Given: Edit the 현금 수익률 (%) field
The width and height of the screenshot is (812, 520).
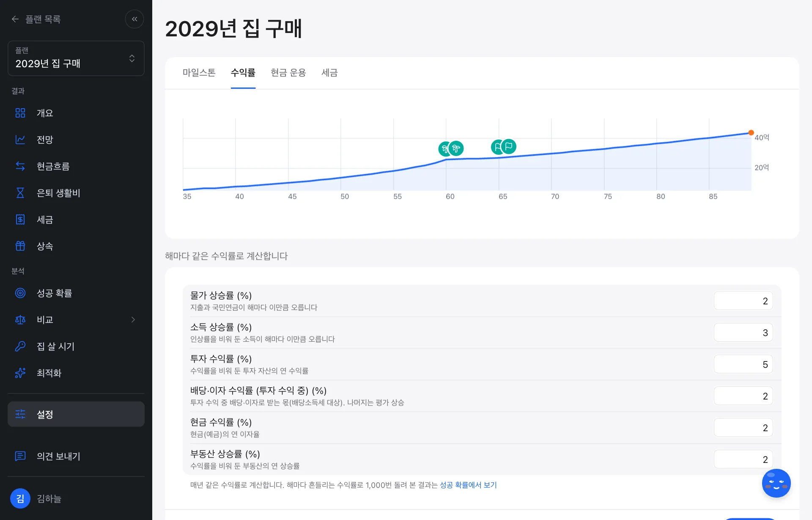Looking at the screenshot, I should pos(743,428).
